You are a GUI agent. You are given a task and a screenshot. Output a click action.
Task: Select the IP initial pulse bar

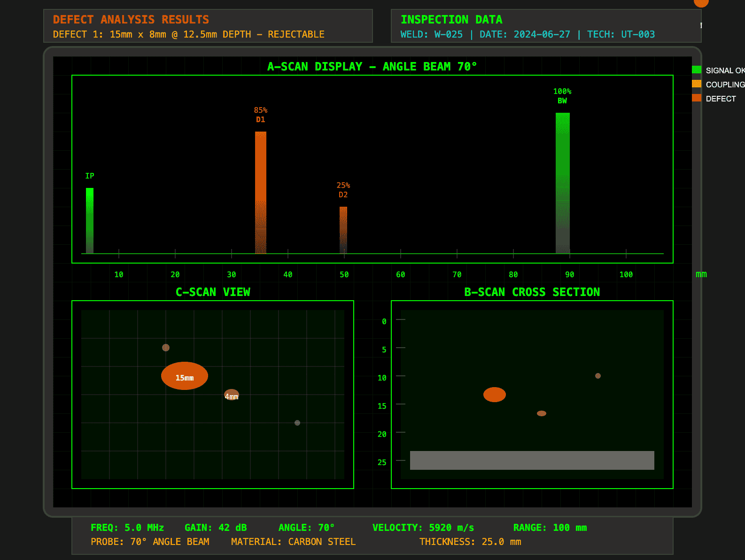(x=90, y=221)
